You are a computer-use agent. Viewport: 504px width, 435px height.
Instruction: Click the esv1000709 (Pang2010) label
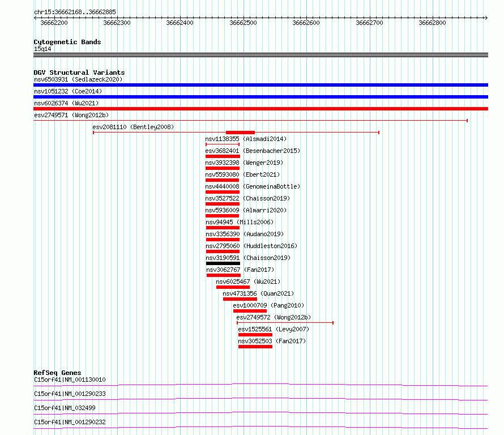point(268,305)
